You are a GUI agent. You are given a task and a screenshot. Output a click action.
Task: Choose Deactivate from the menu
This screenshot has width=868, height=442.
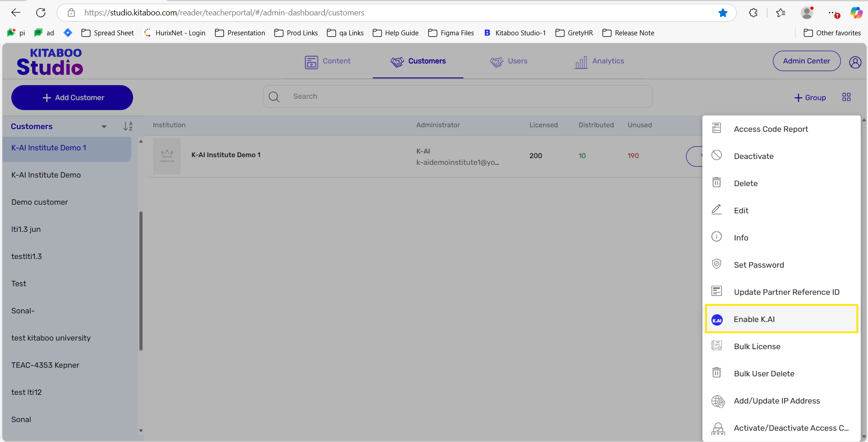point(782,156)
